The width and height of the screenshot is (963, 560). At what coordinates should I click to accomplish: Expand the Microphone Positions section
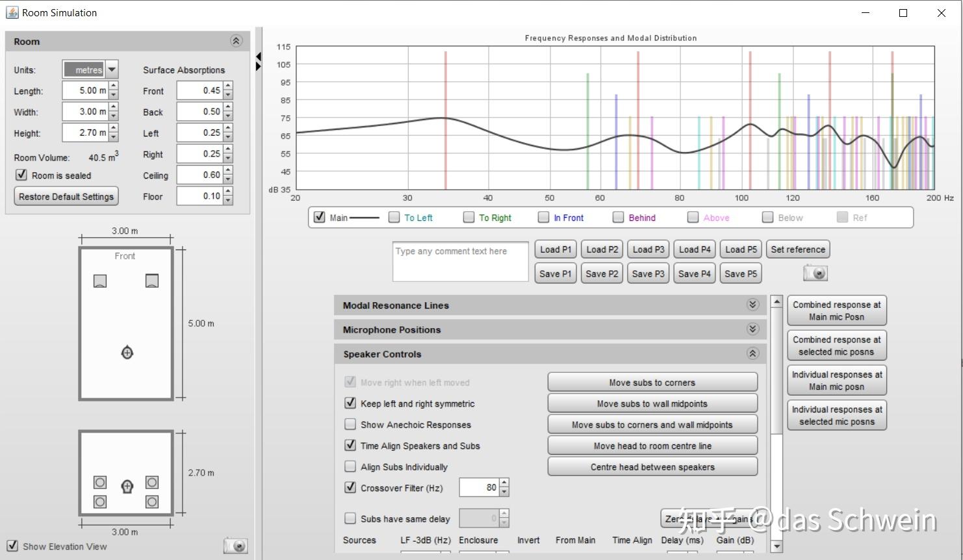pos(752,329)
